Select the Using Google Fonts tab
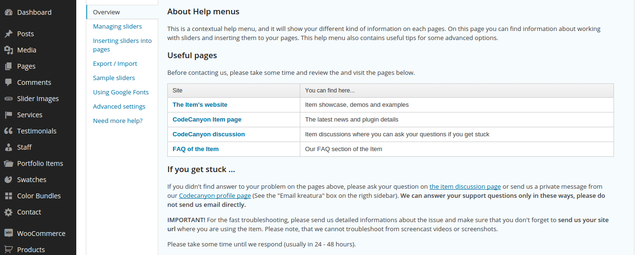 (121, 92)
